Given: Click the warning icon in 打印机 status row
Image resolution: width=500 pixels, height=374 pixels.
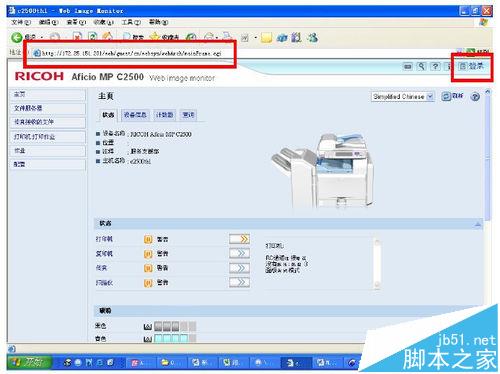Looking at the screenshot, I should pyautogui.click(x=148, y=239).
